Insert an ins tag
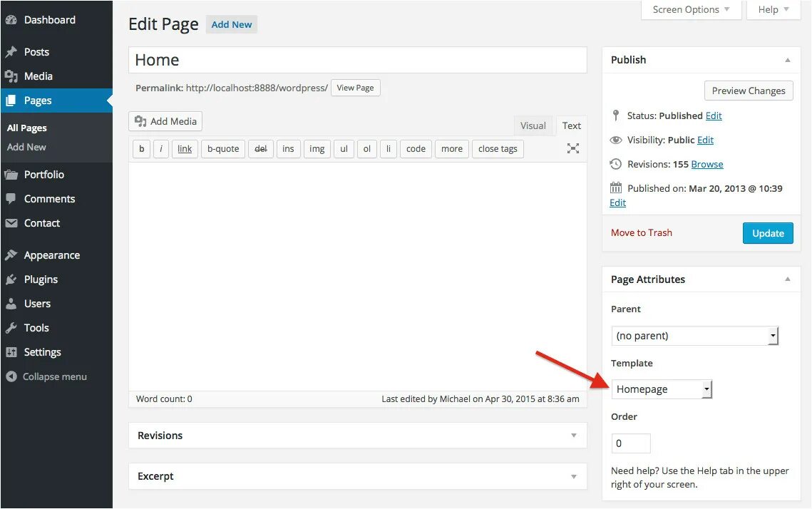The image size is (812, 509). [289, 149]
